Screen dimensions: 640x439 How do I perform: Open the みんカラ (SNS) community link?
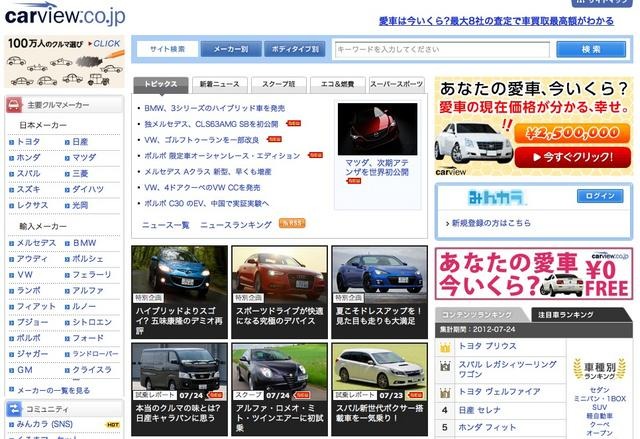click(x=44, y=424)
